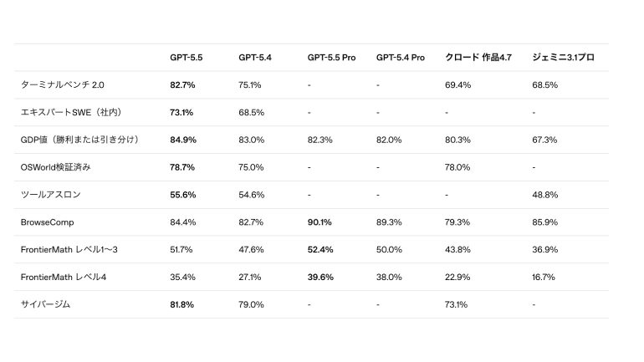Click the GPT-5.4 column header

click(254, 58)
